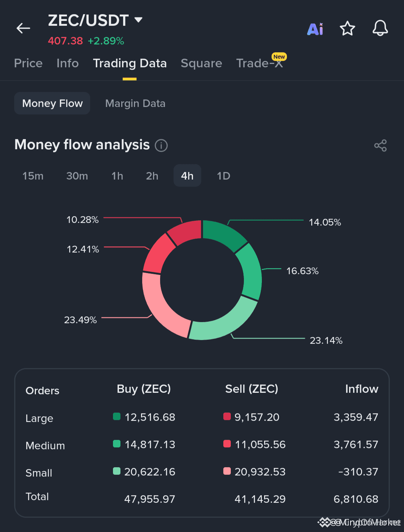The width and height of the screenshot is (404, 532).
Task: Open the Info tab
Action: (x=68, y=63)
